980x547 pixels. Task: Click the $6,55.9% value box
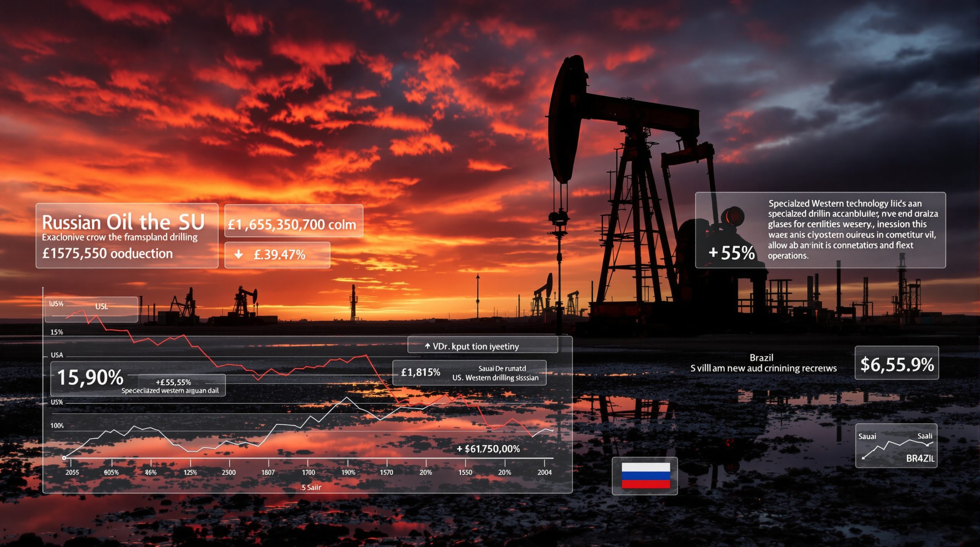(x=897, y=363)
